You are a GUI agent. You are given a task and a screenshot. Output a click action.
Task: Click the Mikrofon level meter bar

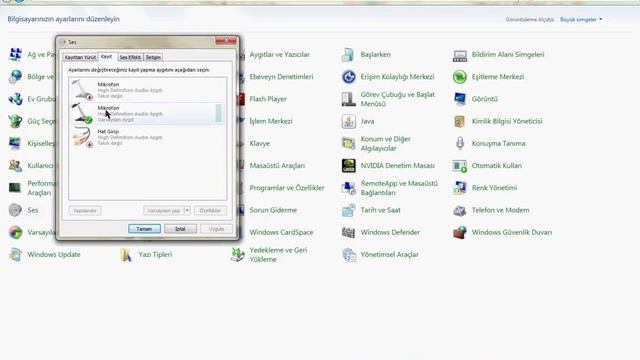[219, 113]
